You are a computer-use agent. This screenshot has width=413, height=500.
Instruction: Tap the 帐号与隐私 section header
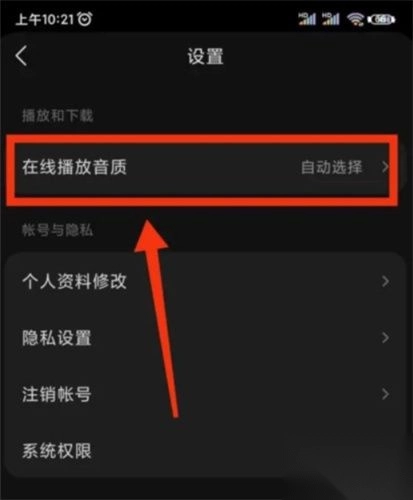(58, 230)
